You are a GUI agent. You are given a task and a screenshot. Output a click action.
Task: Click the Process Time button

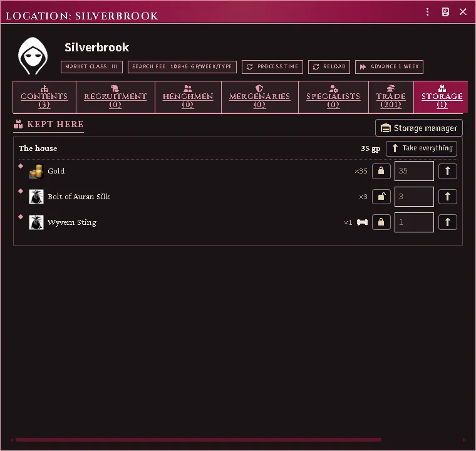[272, 67]
